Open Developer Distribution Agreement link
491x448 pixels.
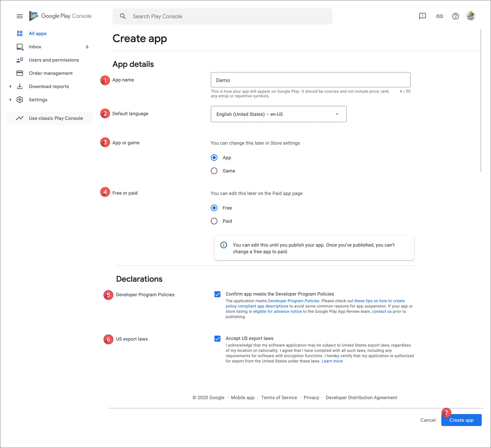click(x=361, y=398)
